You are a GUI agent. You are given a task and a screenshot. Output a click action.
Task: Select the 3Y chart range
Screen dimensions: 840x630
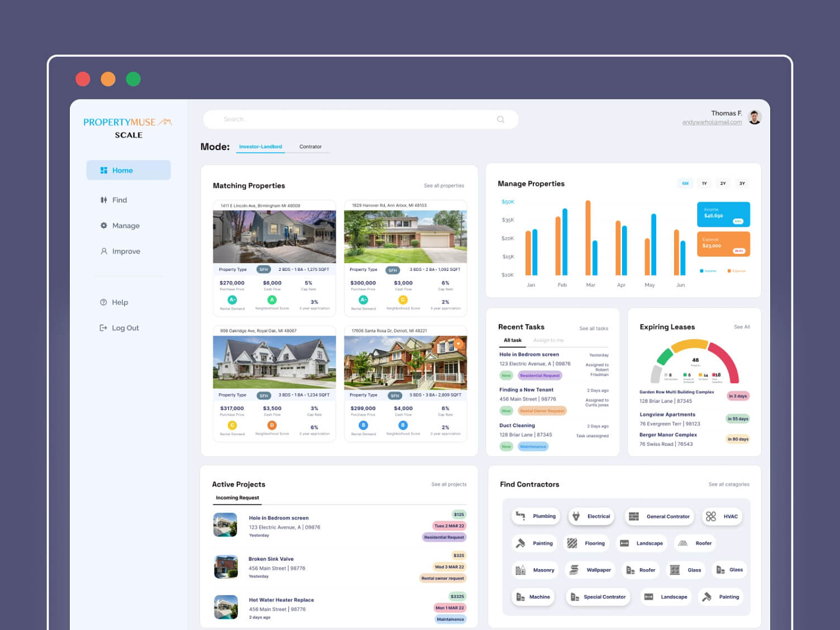(742, 183)
